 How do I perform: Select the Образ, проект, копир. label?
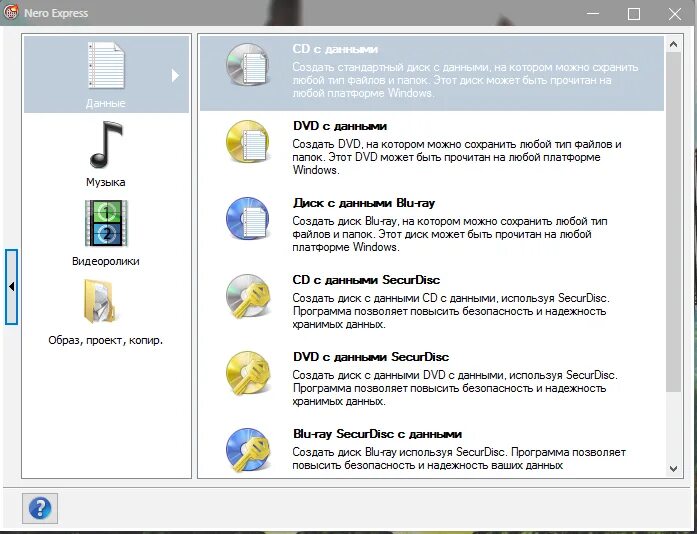pos(106,340)
